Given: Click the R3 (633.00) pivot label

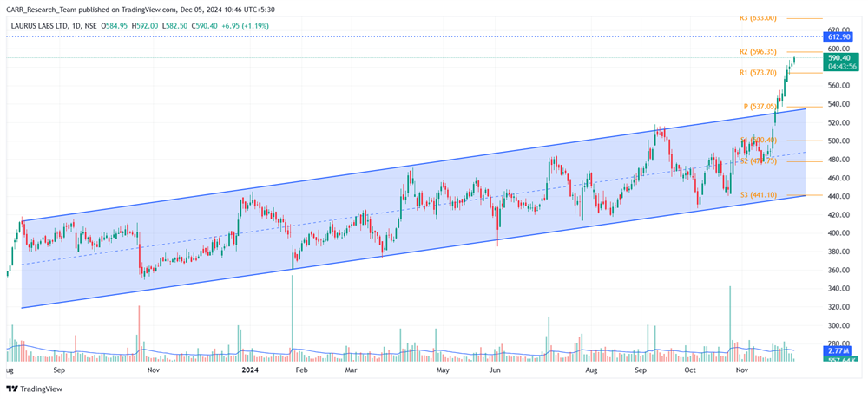Looking at the screenshot, I should (x=758, y=17).
